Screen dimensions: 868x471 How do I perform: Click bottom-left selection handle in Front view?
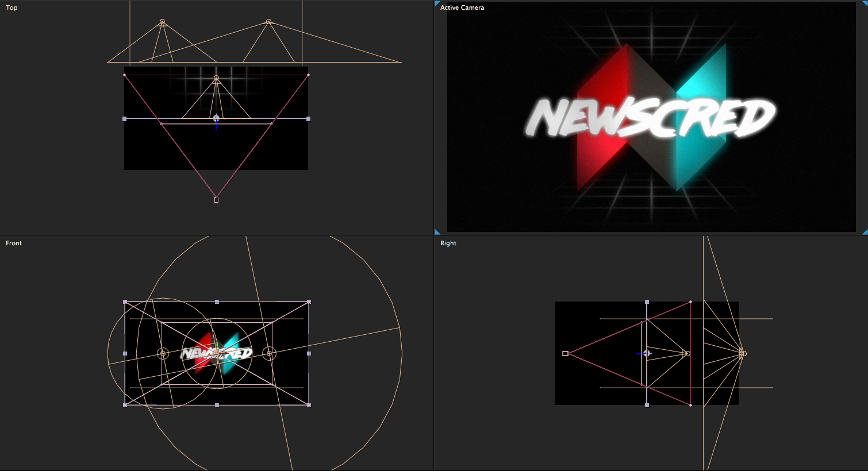[x=125, y=405]
